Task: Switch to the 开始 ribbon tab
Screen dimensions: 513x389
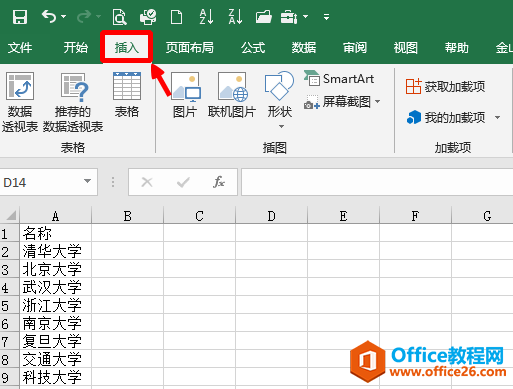Action: (x=76, y=48)
